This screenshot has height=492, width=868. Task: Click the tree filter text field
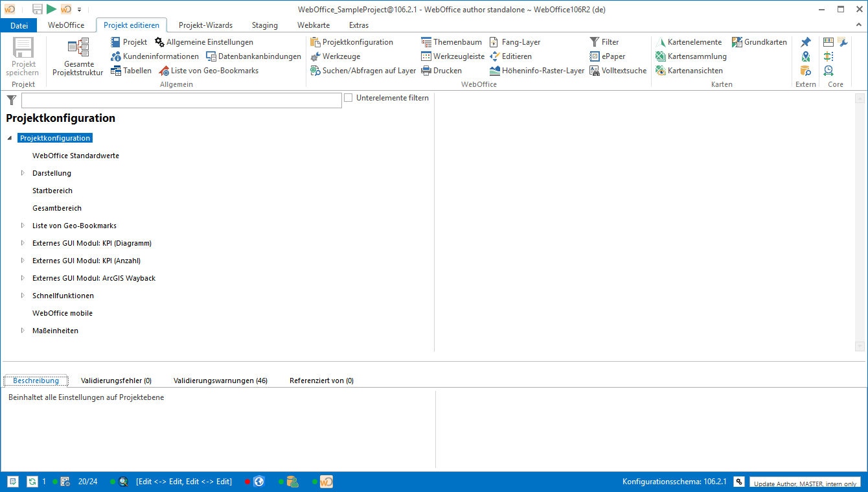pyautogui.click(x=181, y=100)
